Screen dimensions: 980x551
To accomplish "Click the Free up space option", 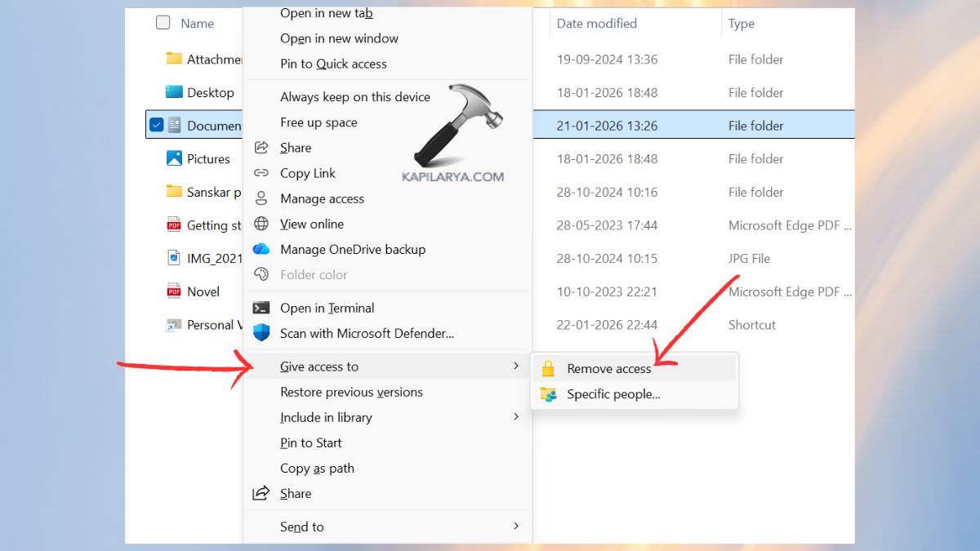I will coord(318,122).
